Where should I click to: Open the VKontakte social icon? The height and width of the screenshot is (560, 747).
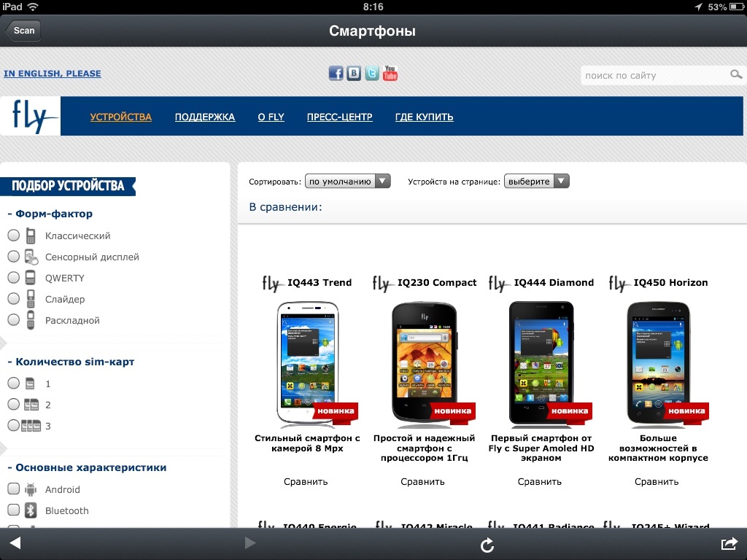(354, 74)
